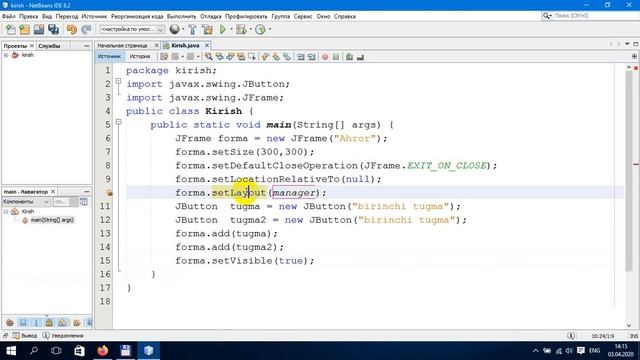
Task: Click the Shift Line Right icon
Action: point(311,57)
